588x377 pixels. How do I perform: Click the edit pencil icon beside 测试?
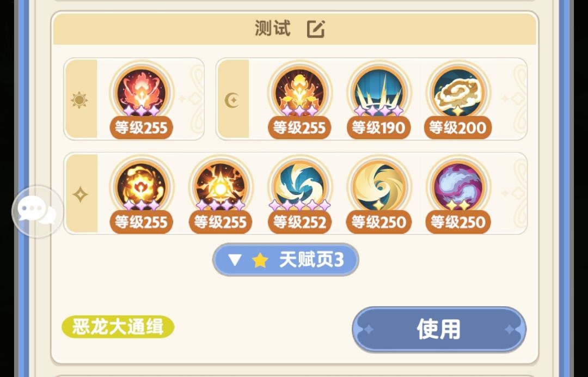[x=316, y=29]
